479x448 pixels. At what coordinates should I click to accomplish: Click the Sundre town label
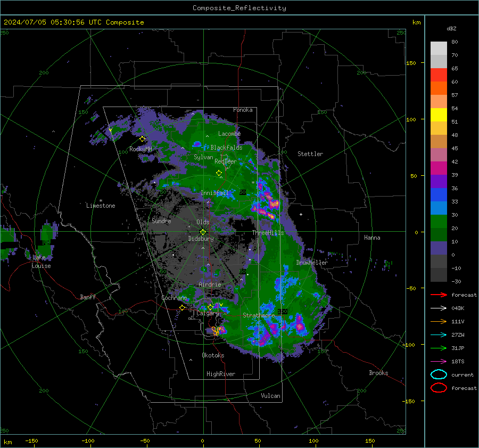(161, 221)
